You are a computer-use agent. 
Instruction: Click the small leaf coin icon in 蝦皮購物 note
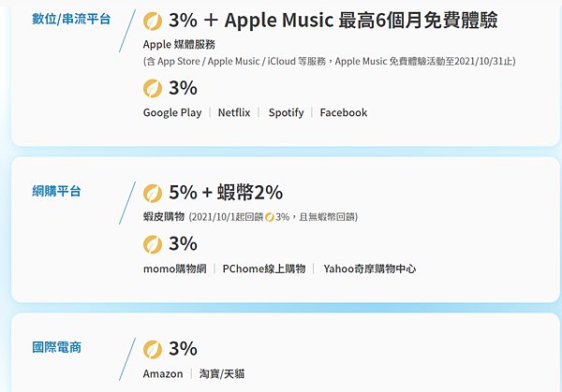coord(270,217)
